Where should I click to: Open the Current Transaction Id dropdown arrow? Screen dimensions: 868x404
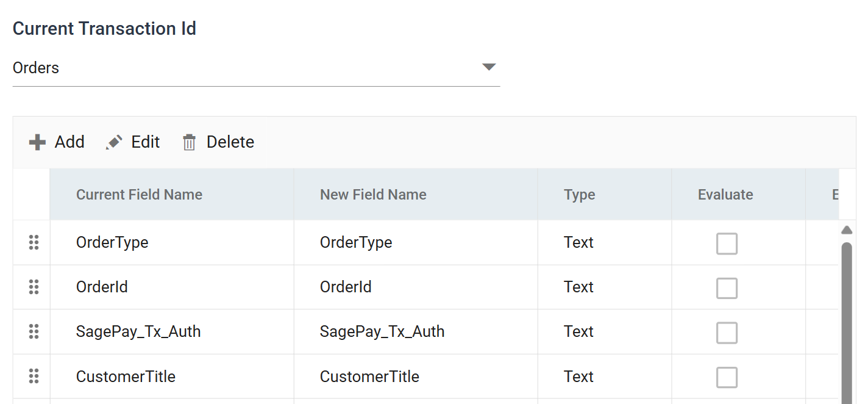[489, 67]
